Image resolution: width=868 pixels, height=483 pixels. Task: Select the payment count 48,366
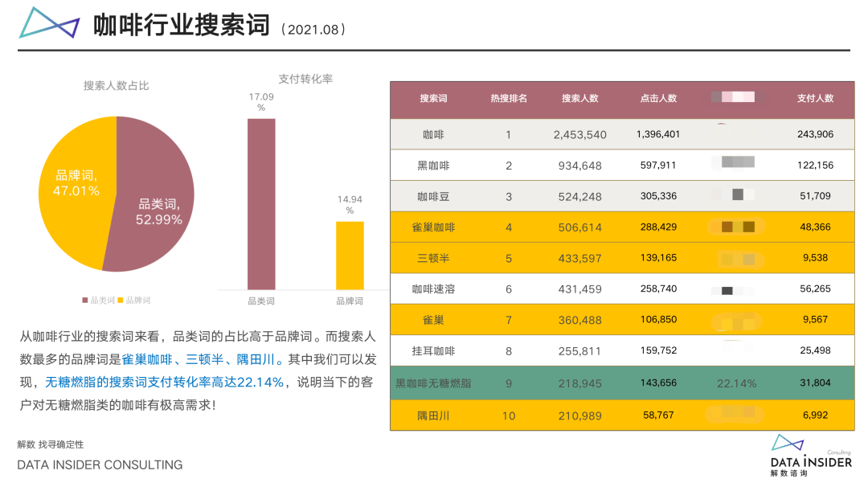click(x=816, y=227)
